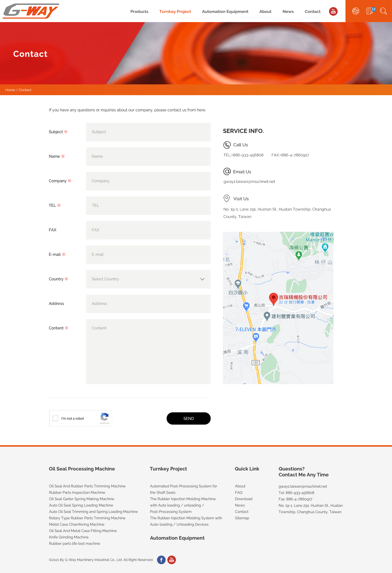Viewport: 392px width, 573px height.
Task: Open the inquiry list icon with badge
Action: pos(370,11)
